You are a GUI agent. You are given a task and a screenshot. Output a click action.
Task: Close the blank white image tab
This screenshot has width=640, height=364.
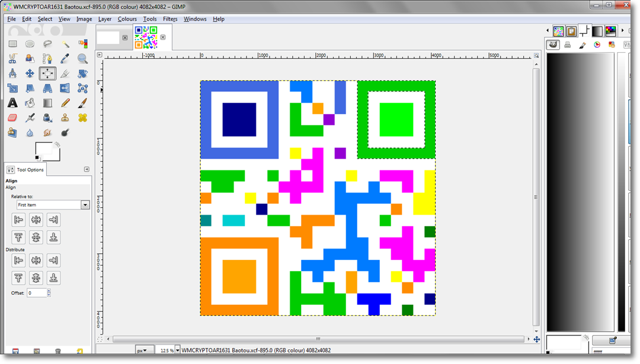click(125, 37)
